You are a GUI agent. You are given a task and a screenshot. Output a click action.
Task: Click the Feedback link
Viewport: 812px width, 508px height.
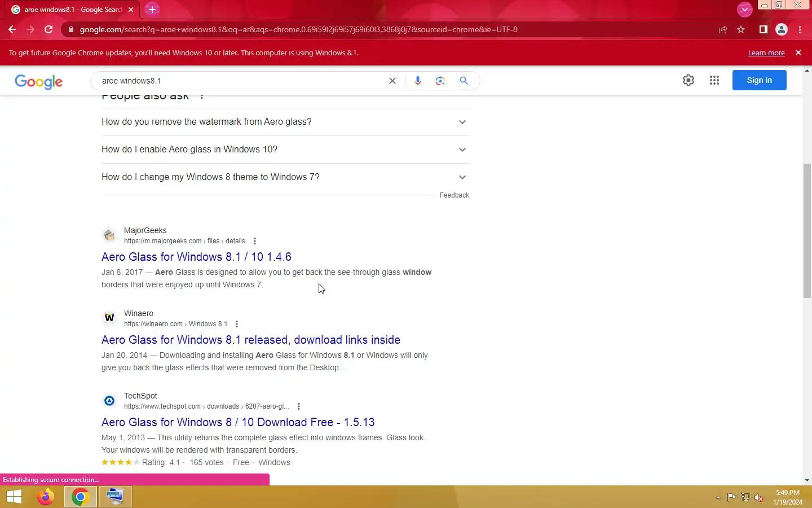454,195
